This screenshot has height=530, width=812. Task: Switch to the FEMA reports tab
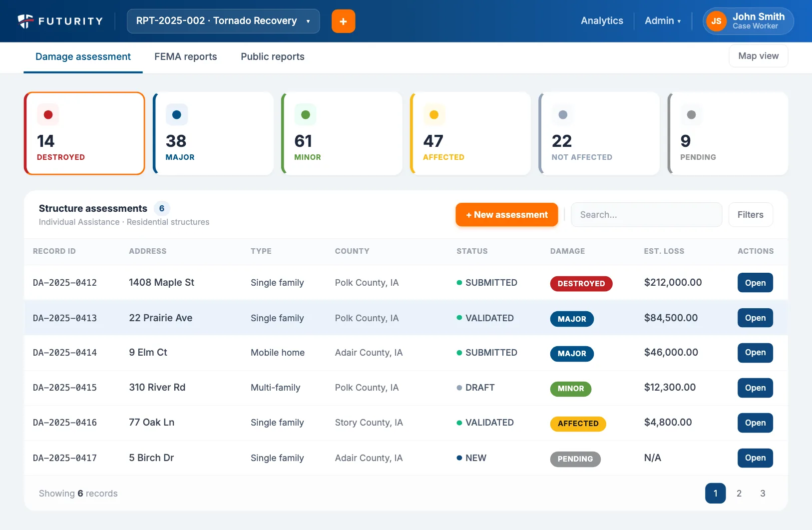pos(186,57)
